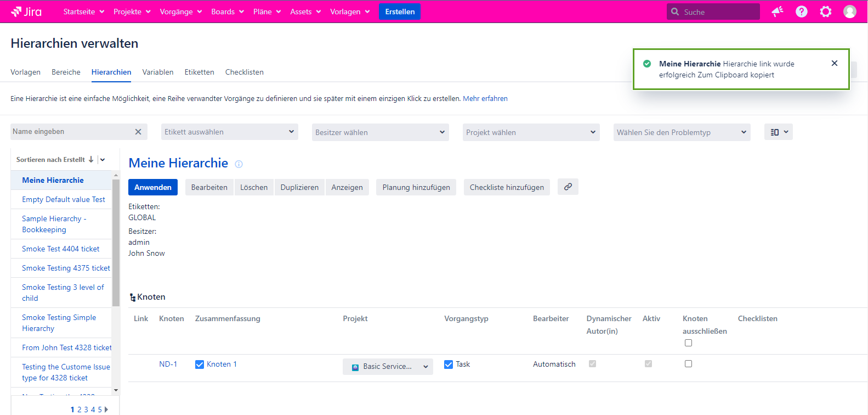Screen dimensions: 868x415
Task: Open the Basic Service project dropdown
Action: click(388, 367)
